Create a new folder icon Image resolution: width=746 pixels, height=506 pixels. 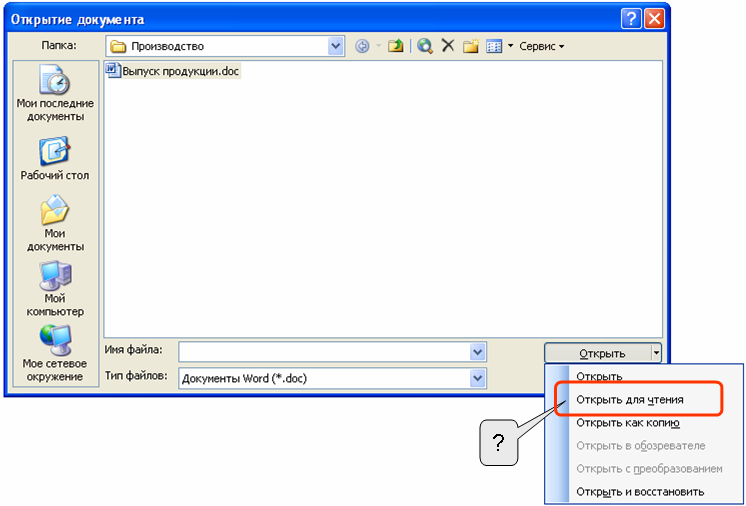471,46
